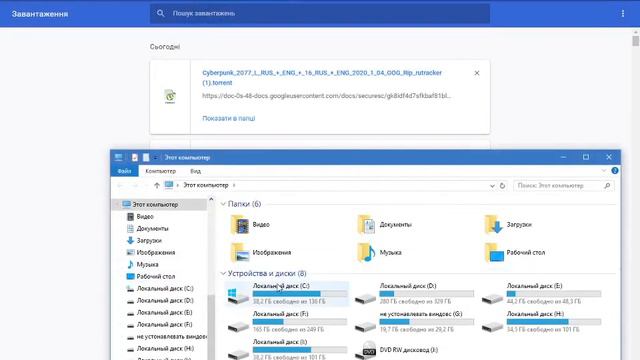The height and width of the screenshot is (360, 640).
Task: Click the Explorer help icon
Action: coord(615,171)
